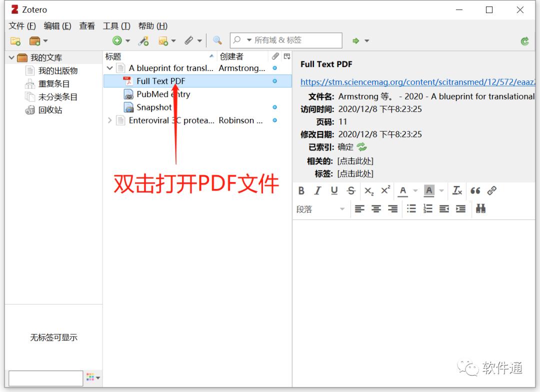Select 重复条目 in library tree
The height and width of the screenshot is (392, 540).
pyautogui.click(x=53, y=83)
